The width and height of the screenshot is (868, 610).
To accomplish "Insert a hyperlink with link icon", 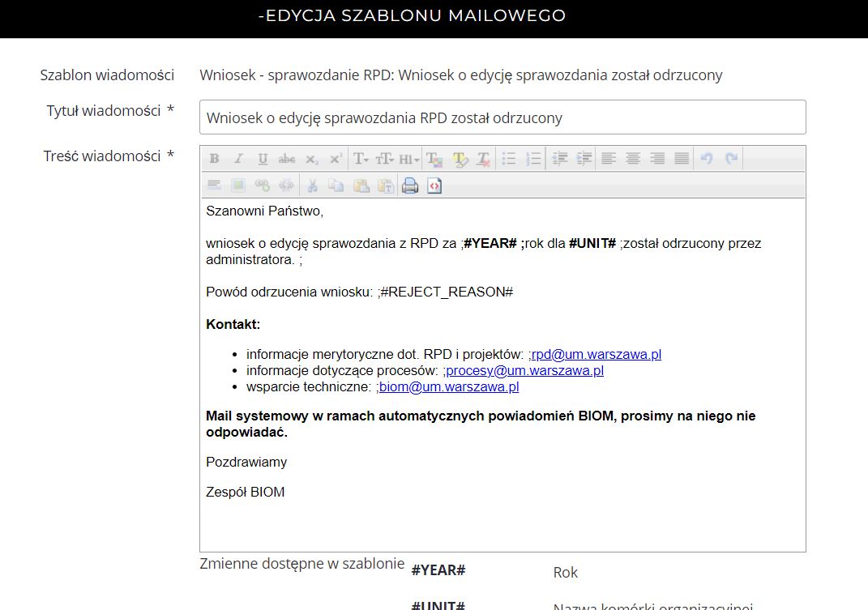I will [262, 186].
